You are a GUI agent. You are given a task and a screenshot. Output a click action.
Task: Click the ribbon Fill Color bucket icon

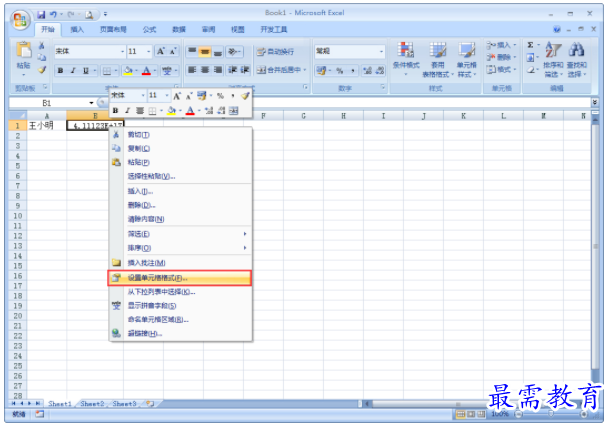[x=128, y=71]
